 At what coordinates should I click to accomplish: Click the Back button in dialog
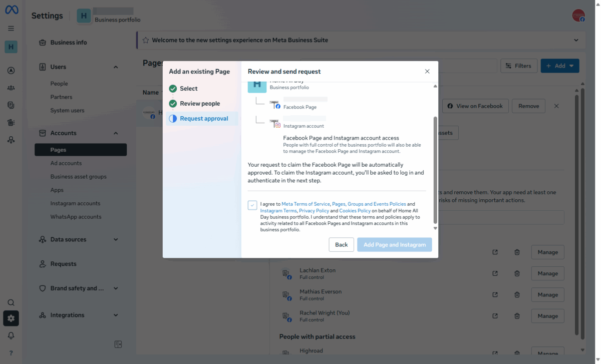(x=341, y=244)
